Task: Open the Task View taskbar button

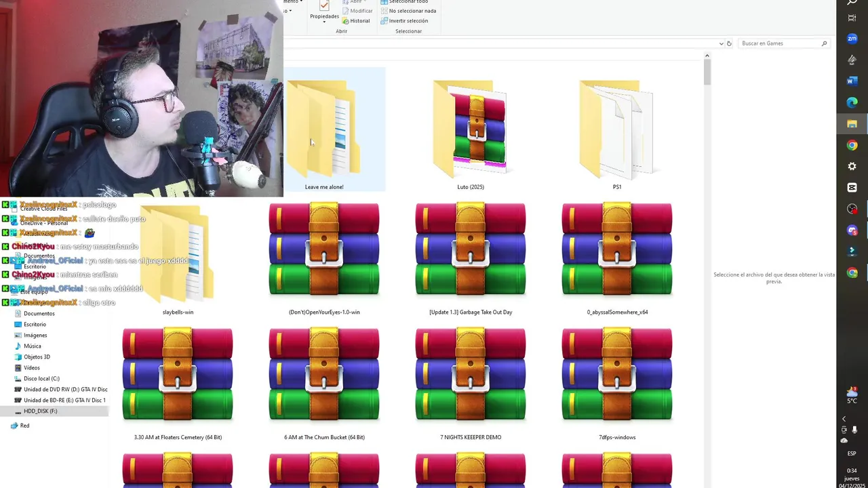Action: click(852, 18)
